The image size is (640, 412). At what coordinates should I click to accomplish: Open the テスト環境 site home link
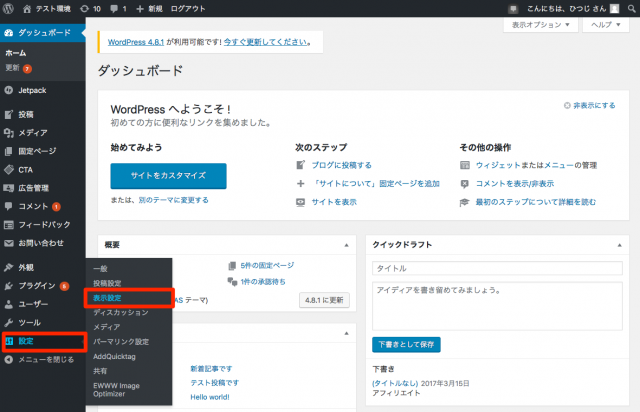point(47,9)
